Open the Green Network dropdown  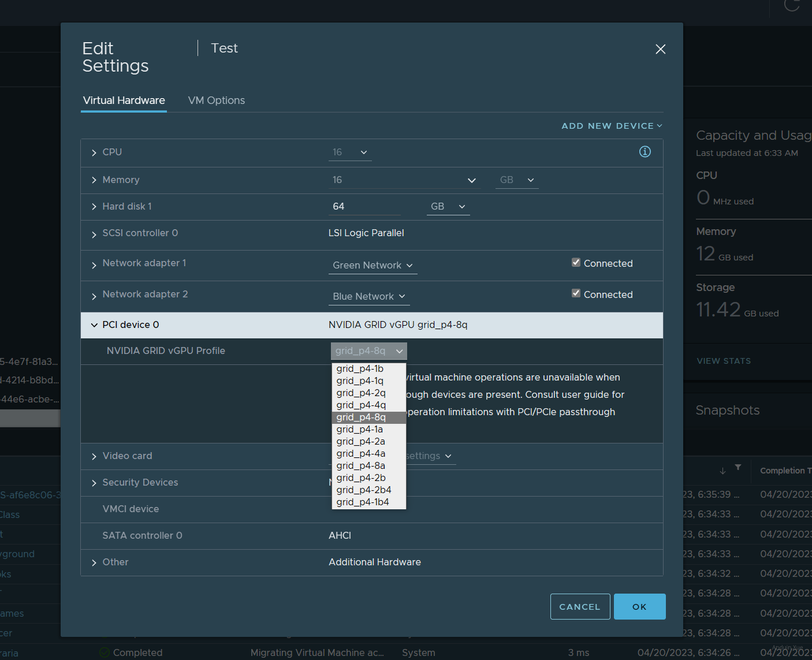373,266
